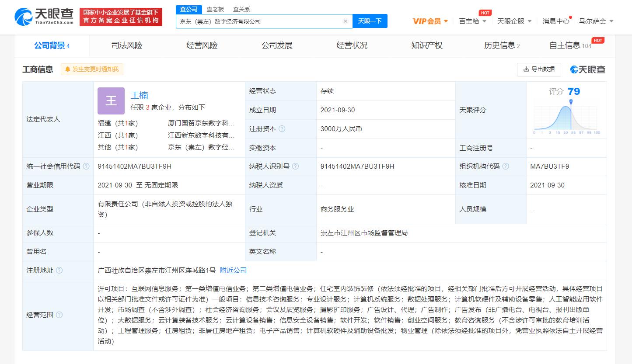The height and width of the screenshot is (364, 632).
Task: Click help icon beside 统一社会信用代码
Action: click(86, 166)
